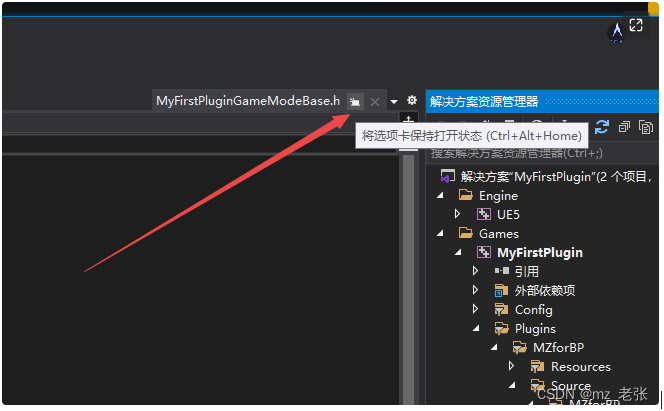664x411 pixels.
Task: Click the Config filter folder icon
Action: [x=501, y=309]
